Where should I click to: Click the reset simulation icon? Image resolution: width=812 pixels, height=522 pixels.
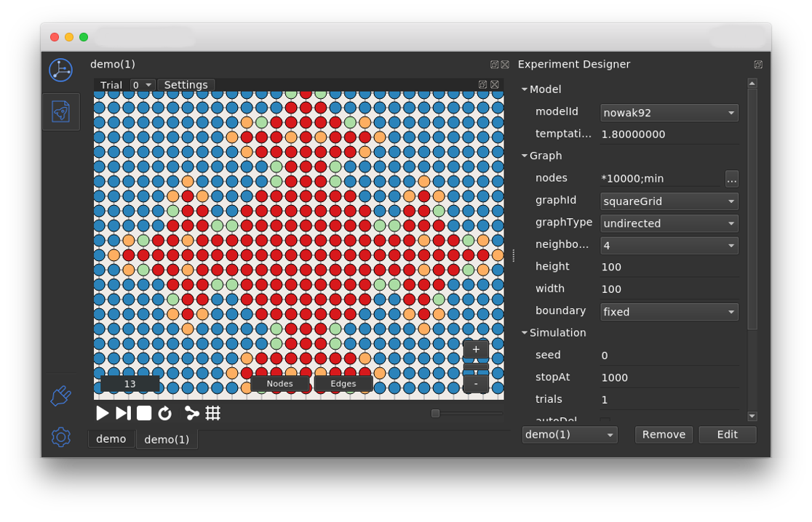tap(165, 414)
